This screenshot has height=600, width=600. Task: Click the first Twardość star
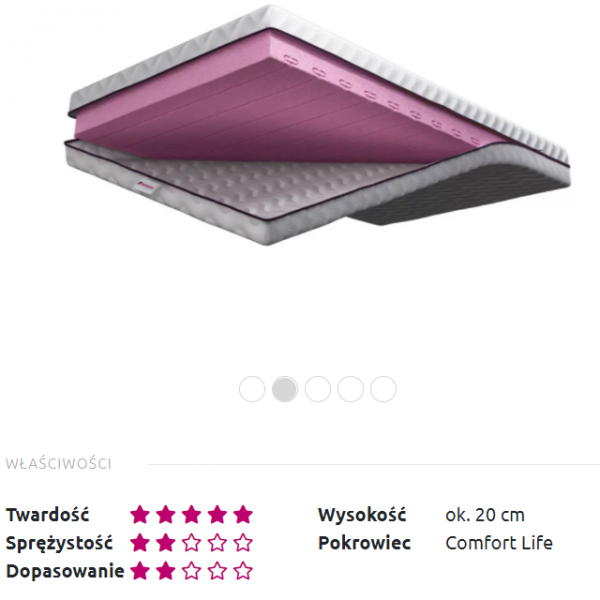[x=140, y=514]
